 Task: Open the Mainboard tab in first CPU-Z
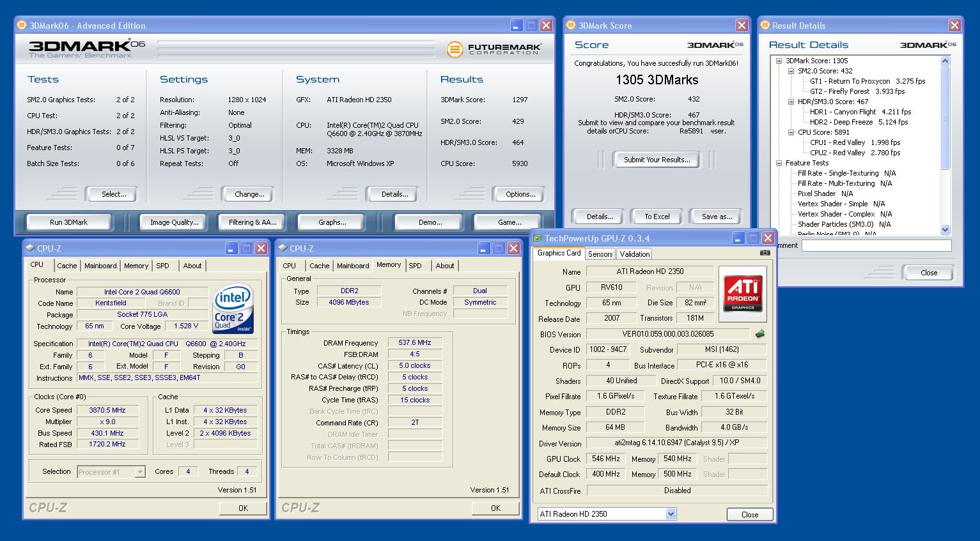pos(100,266)
